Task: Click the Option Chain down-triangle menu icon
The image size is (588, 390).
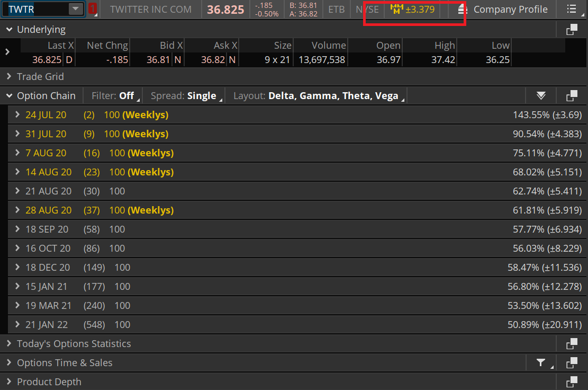Action: [x=541, y=96]
